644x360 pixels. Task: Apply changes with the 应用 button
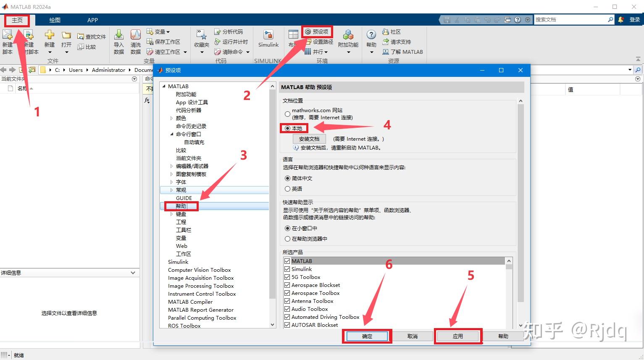pyautogui.click(x=458, y=336)
